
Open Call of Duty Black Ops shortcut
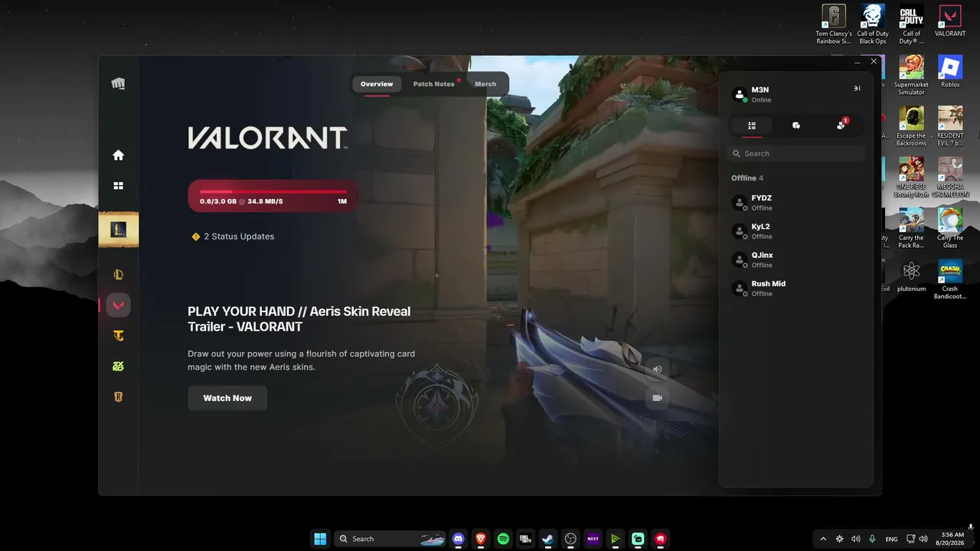tap(873, 25)
